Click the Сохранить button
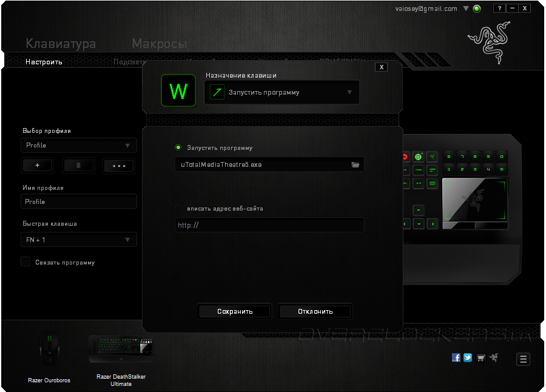 coord(234,311)
